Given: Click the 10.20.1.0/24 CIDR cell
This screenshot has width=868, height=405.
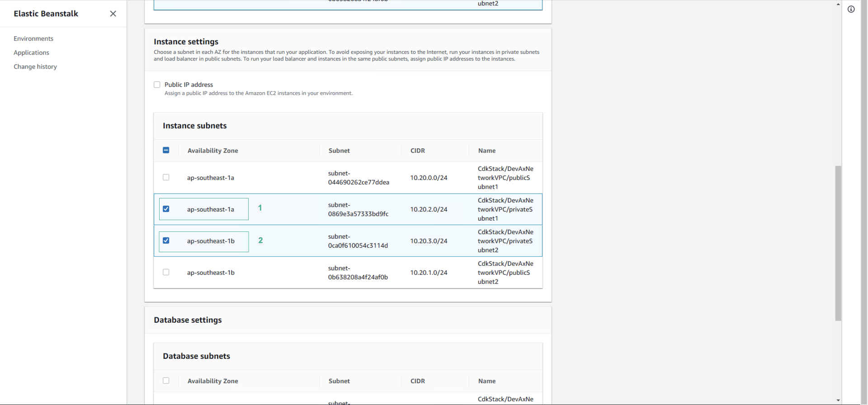Looking at the screenshot, I should click(429, 273).
